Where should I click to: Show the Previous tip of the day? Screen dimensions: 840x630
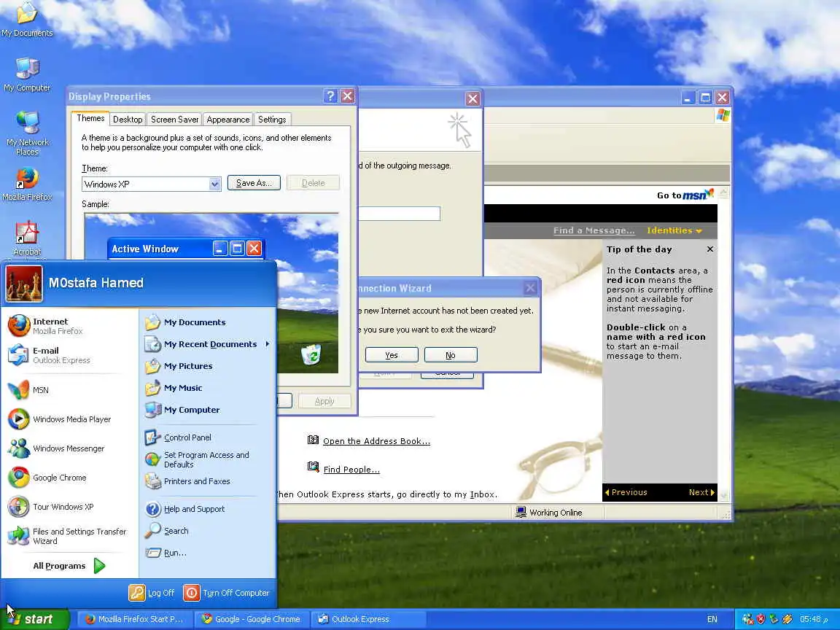[x=626, y=492]
